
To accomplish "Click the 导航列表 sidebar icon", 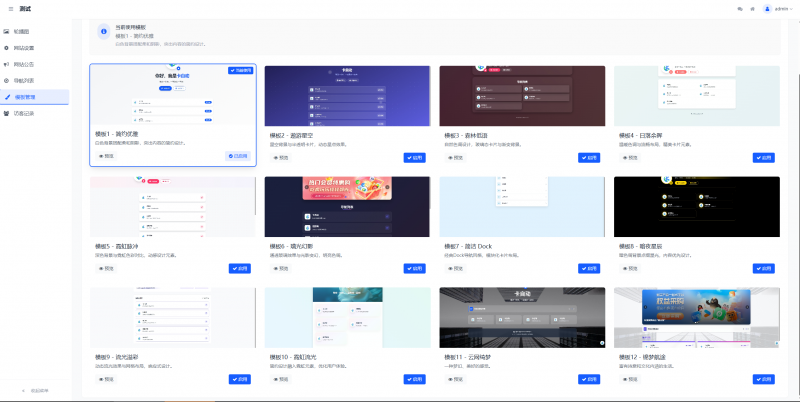I will 7,80.
